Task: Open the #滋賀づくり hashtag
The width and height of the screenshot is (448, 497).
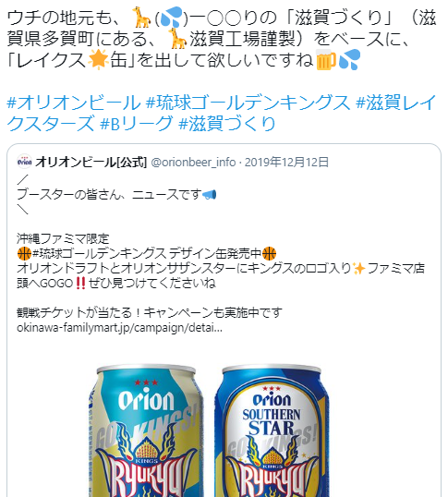Action: coord(227,124)
